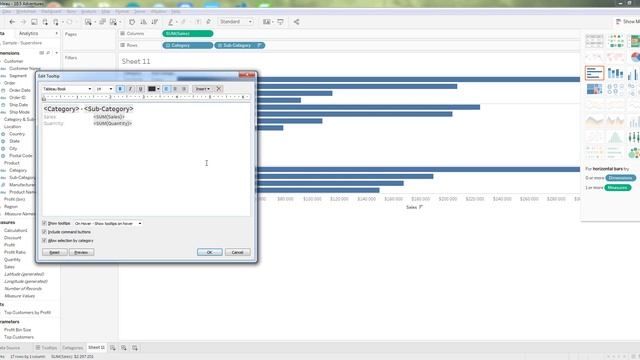
Task: Select the Profit Ratio measure field
Action: (x=15, y=252)
